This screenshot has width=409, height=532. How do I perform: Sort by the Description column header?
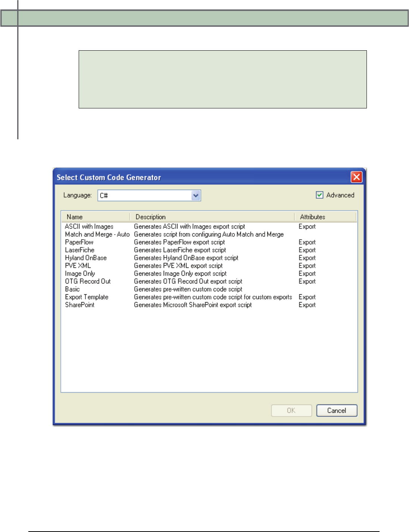212,217
